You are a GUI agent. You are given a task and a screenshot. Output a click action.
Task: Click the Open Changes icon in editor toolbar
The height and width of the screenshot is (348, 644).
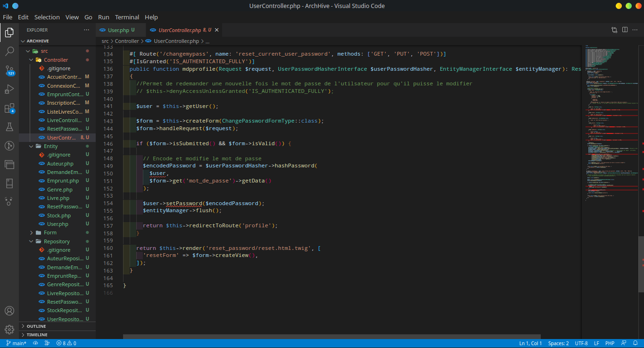(x=614, y=30)
